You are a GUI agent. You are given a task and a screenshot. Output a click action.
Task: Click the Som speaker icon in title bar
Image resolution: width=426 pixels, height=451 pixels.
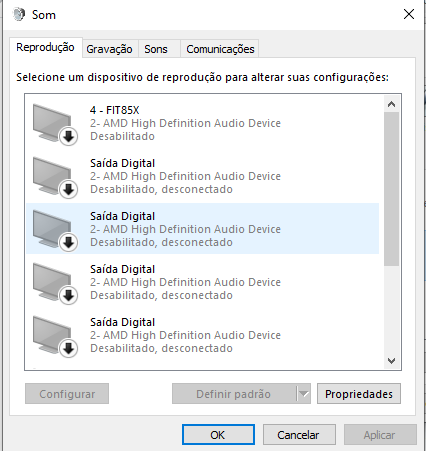(19, 14)
